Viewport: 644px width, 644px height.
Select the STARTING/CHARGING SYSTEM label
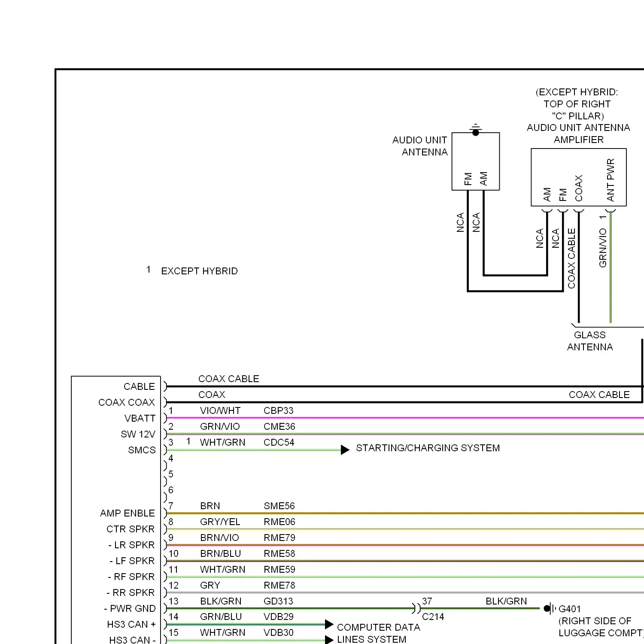tap(428, 448)
